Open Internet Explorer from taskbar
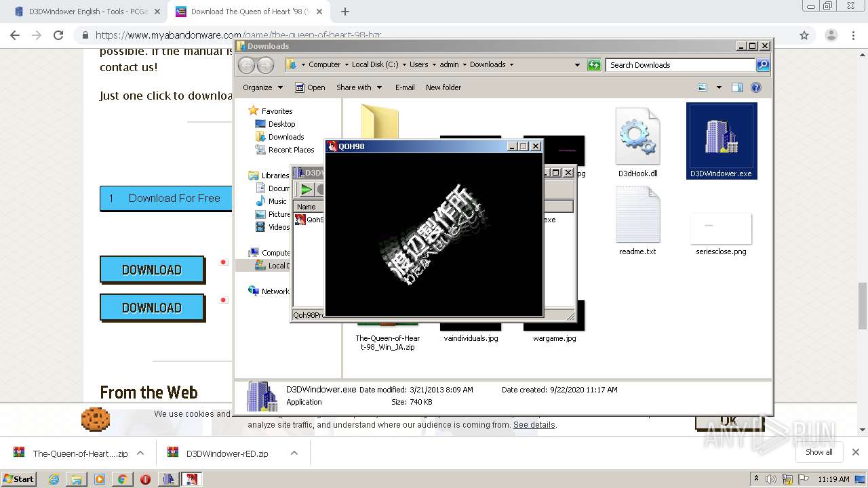Screen dimensions: 868x488 tap(54, 479)
